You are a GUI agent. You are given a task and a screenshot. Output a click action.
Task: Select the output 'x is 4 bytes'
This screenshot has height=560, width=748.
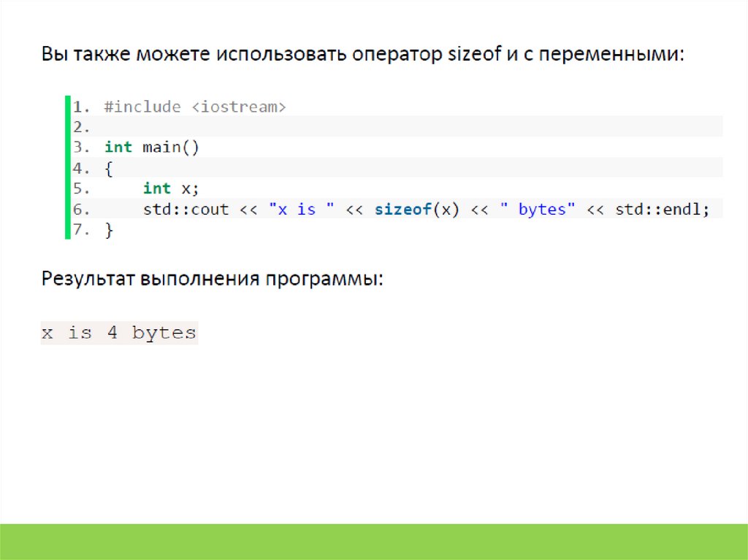[119, 332]
